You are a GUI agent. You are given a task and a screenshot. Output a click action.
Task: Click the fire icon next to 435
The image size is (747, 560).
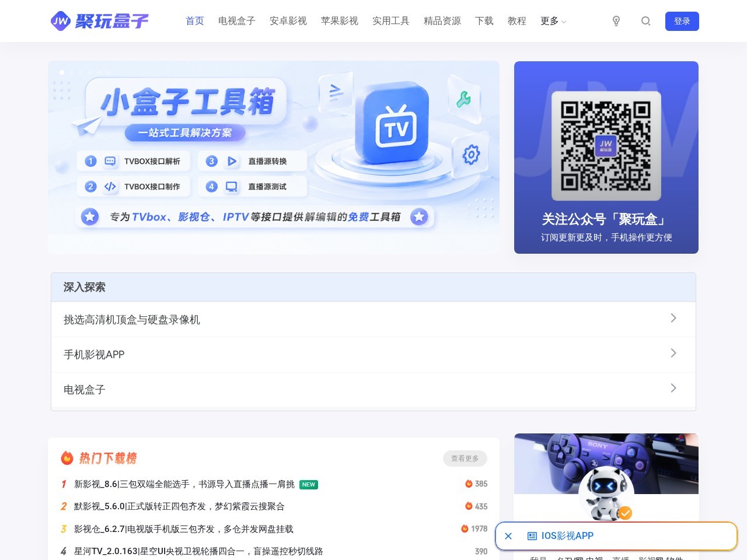click(x=469, y=506)
